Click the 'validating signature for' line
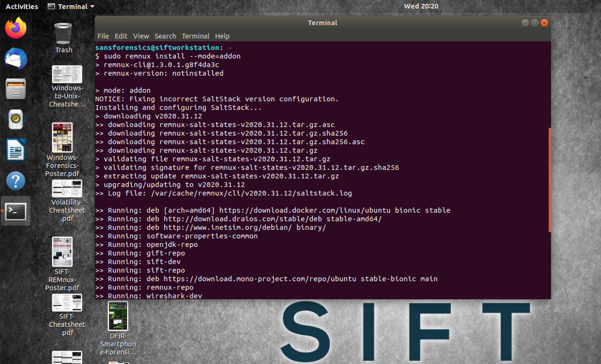This screenshot has height=364, width=601. [x=247, y=167]
